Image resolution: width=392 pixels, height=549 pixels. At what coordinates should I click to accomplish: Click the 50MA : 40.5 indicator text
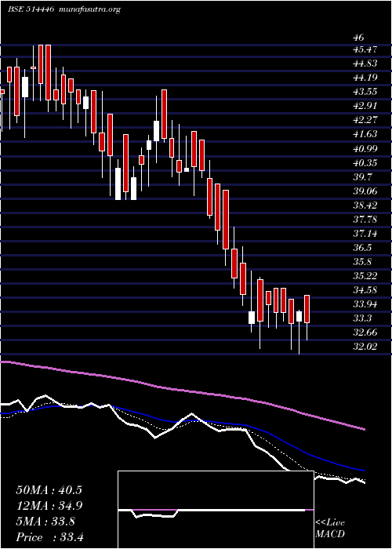click(49, 490)
